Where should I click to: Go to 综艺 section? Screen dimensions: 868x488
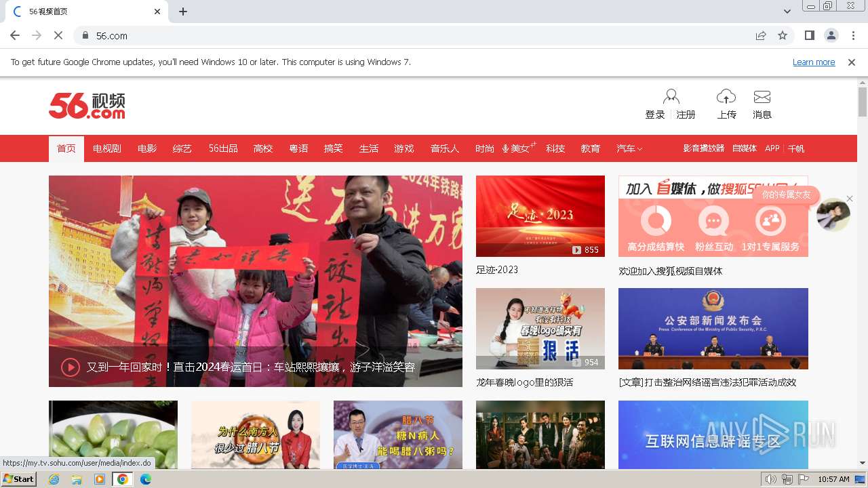(182, 148)
